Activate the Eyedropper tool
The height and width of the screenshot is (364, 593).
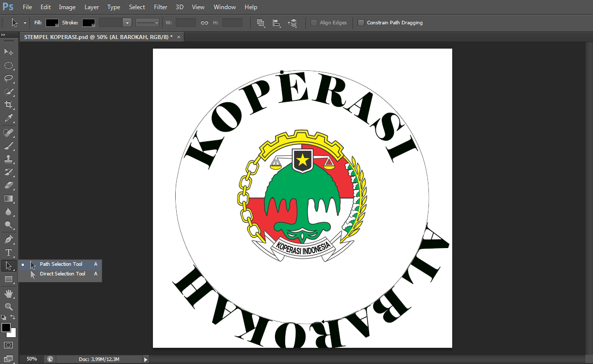click(8, 118)
